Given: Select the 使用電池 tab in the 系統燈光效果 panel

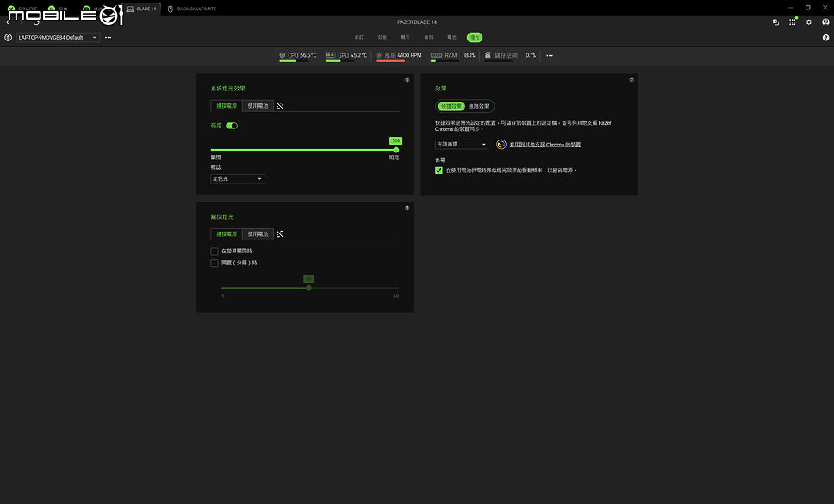Looking at the screenshot, I should click(x=258, y=106).
